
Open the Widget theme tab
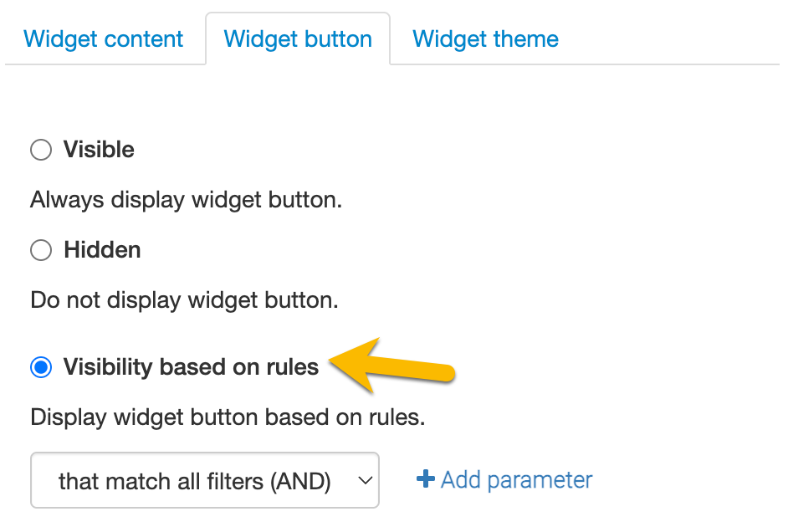[485, 39]
